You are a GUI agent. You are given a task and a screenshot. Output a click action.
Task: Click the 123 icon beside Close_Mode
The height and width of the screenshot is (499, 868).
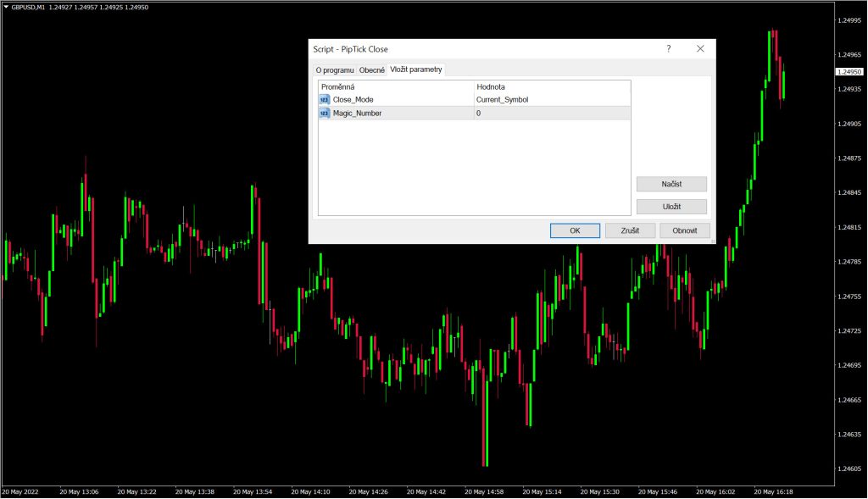(323, 99)
